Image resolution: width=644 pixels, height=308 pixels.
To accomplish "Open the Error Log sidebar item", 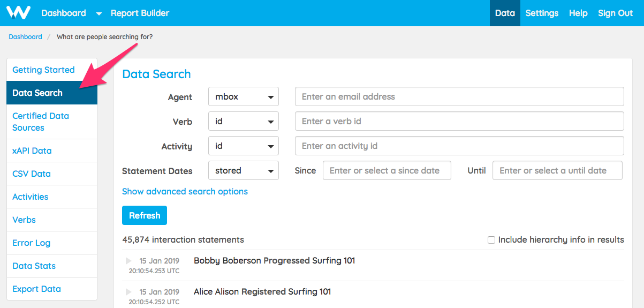I will point(31,243).
